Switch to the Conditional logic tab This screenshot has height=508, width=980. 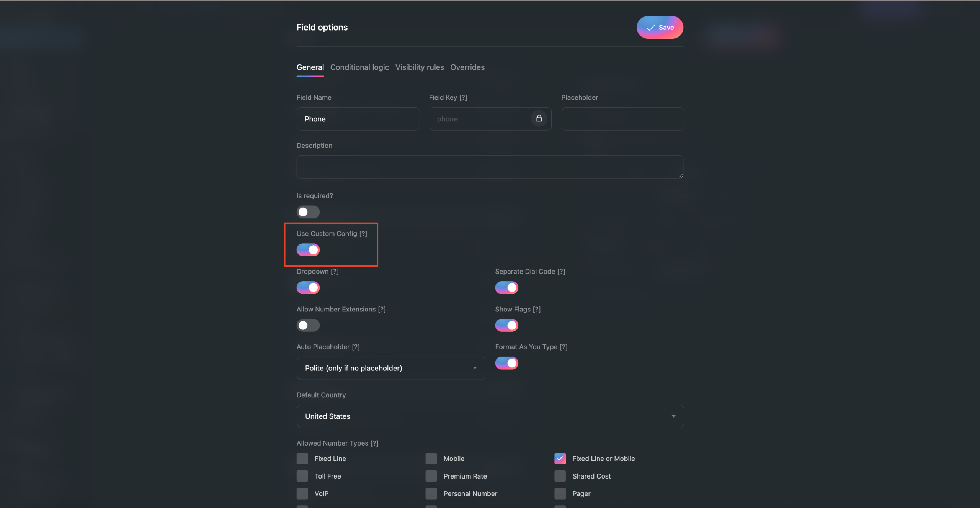coord(359,67)
